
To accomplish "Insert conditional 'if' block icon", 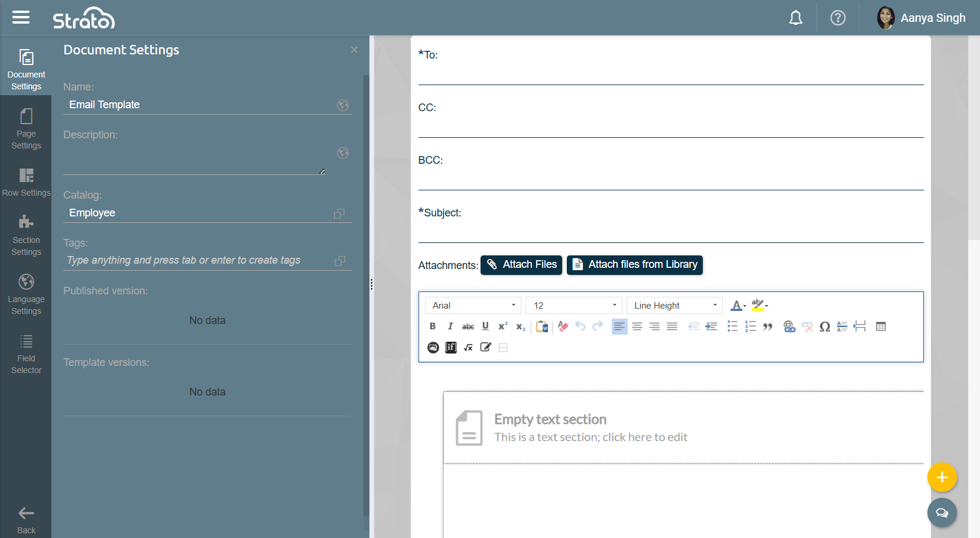I will (x=450, y=348).
